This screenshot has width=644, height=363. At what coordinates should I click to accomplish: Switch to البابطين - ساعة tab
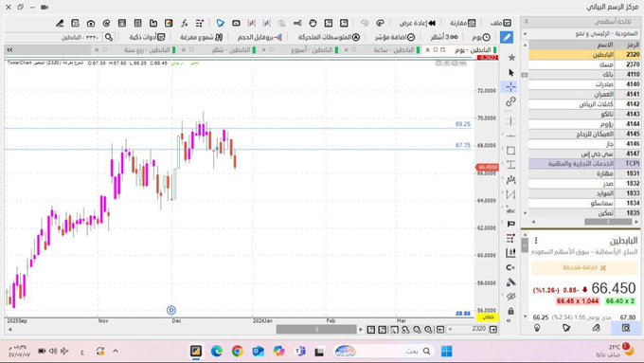pyautogui.click(x=397, y=50)
